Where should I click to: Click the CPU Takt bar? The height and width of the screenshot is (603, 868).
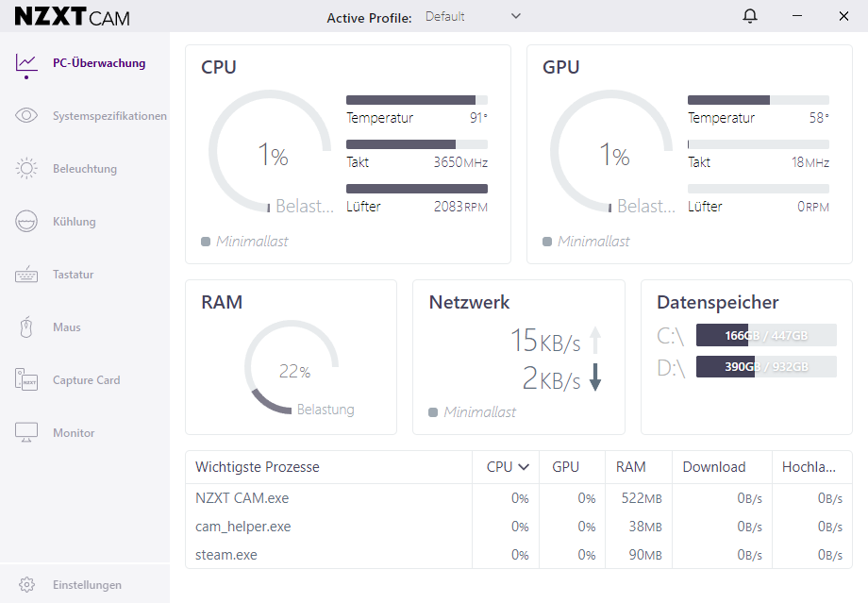click(417, 144)
